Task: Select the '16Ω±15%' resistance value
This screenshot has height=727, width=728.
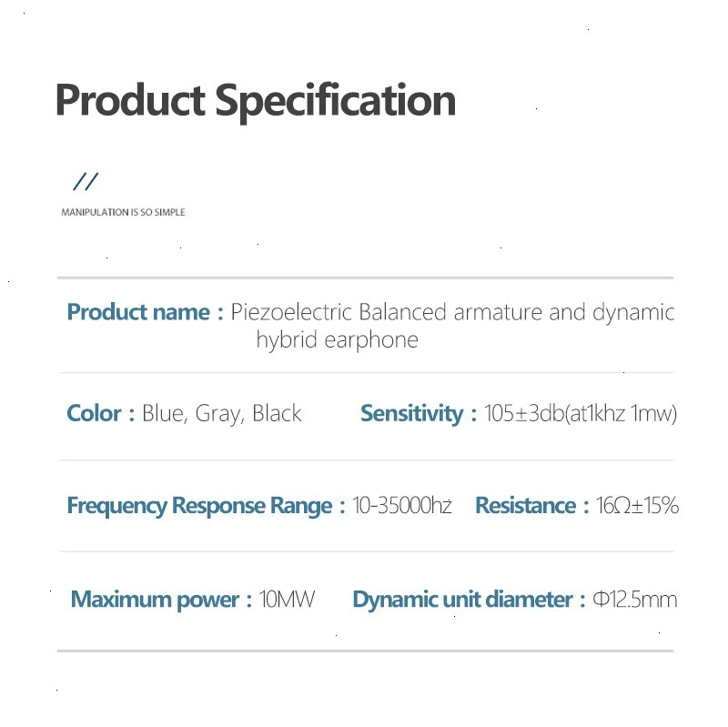Action: tap(638, 505)
